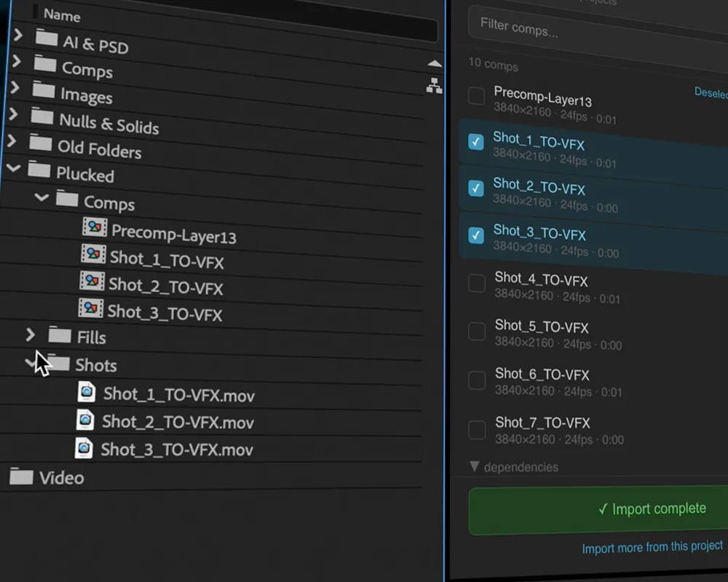Expand the Images folder chevron

(x=15, y=87)
